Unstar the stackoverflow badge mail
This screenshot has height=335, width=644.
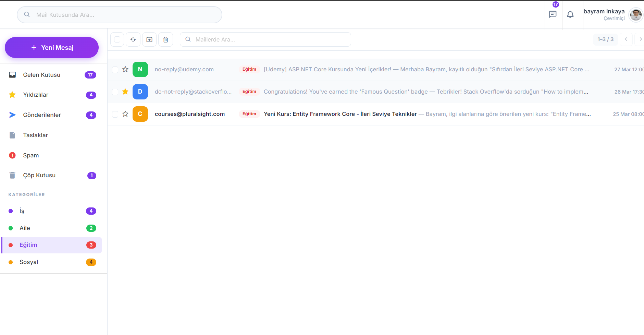click(x=125, y=92)
